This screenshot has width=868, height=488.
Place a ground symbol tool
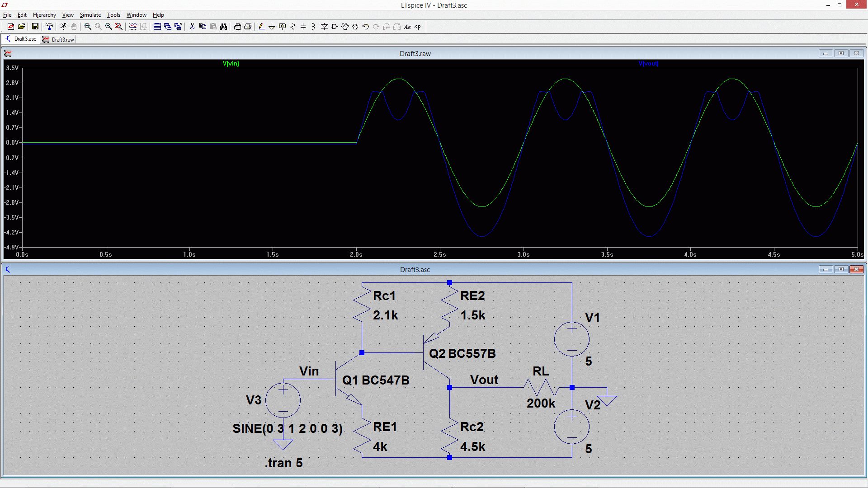[272, 27]
